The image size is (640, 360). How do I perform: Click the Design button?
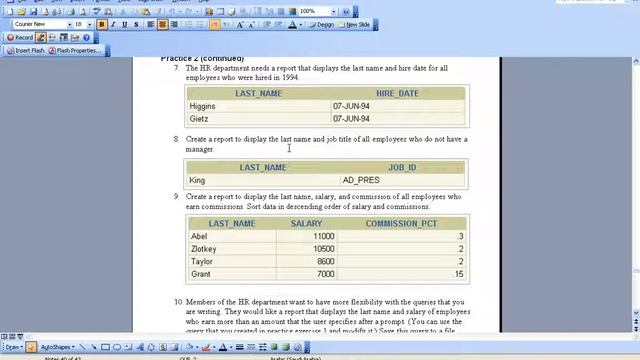322,25
